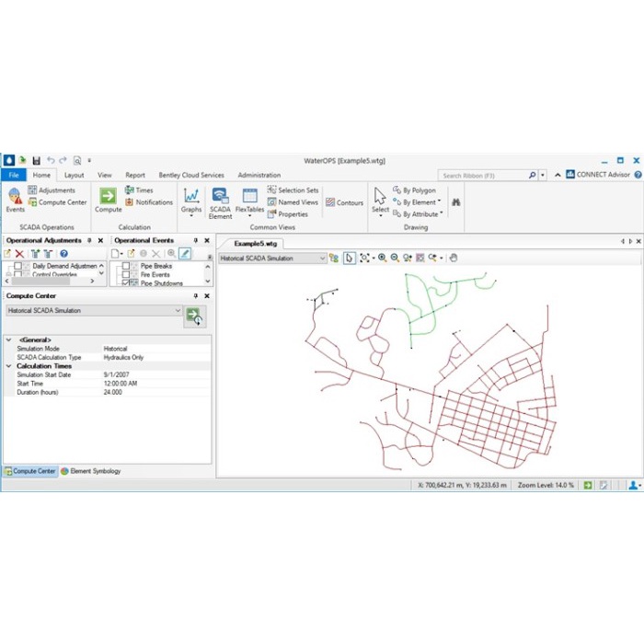
Task: Click the Open file icon in quick access toolbar
Action: click(x=23, y=160)
